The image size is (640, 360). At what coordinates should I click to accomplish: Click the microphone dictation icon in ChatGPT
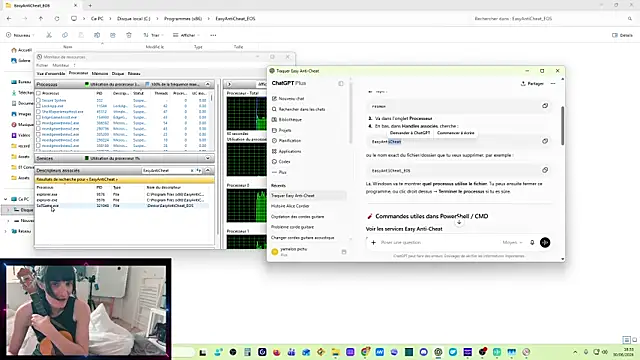pyautogui.click(x=532, y=242)
